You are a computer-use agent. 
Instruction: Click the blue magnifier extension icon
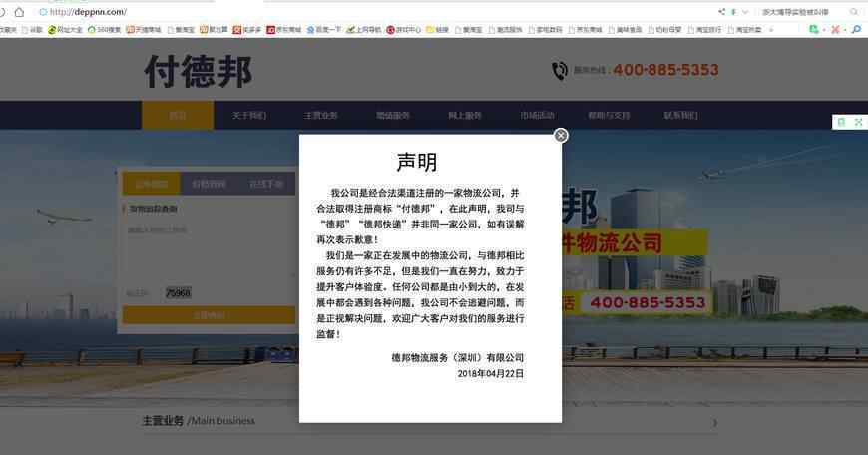856,29
